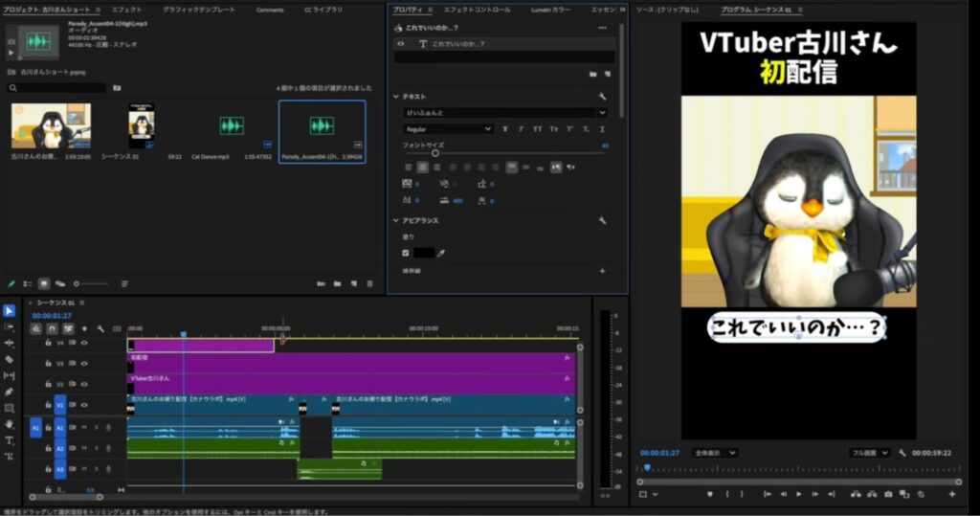Adjust the font size slider
The image size is (980, 516).
435,152
